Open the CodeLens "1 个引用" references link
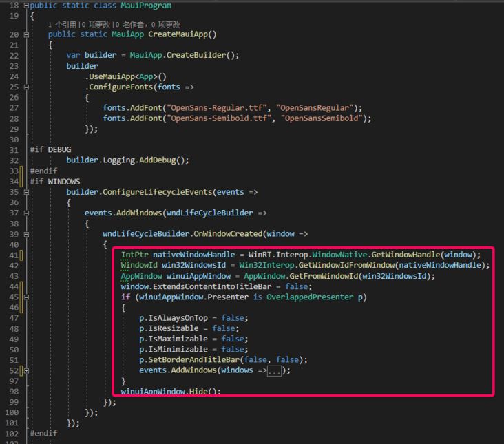504x444 pixels. point(64,24)
